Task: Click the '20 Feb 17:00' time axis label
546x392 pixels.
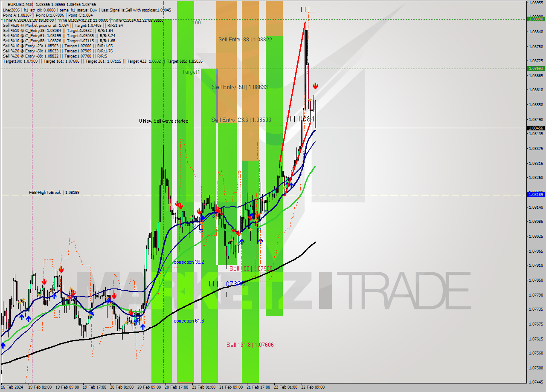Action: 176,387
